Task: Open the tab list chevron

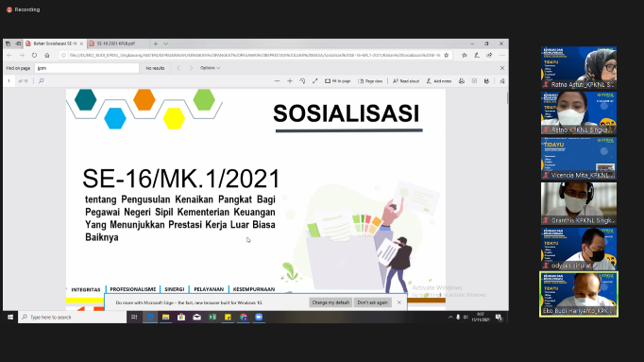Action: [165, 43]
